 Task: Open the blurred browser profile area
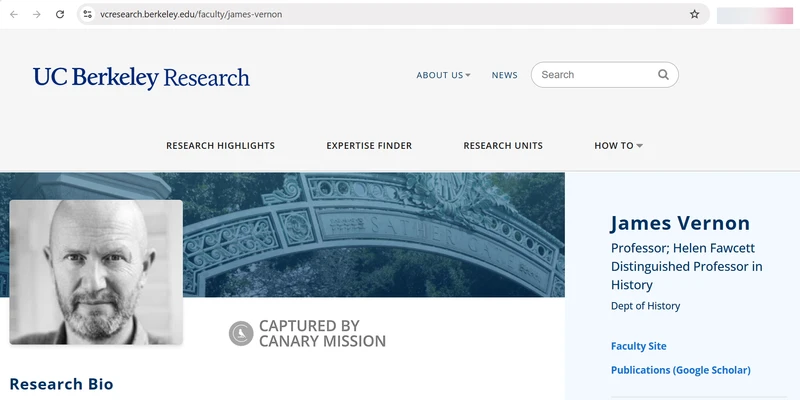click(755, 16)
